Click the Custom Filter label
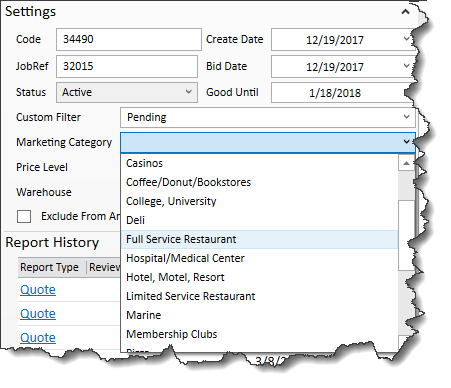Image resolution: width=451 pixels, height=388 pixels. (x=48, y=117)
